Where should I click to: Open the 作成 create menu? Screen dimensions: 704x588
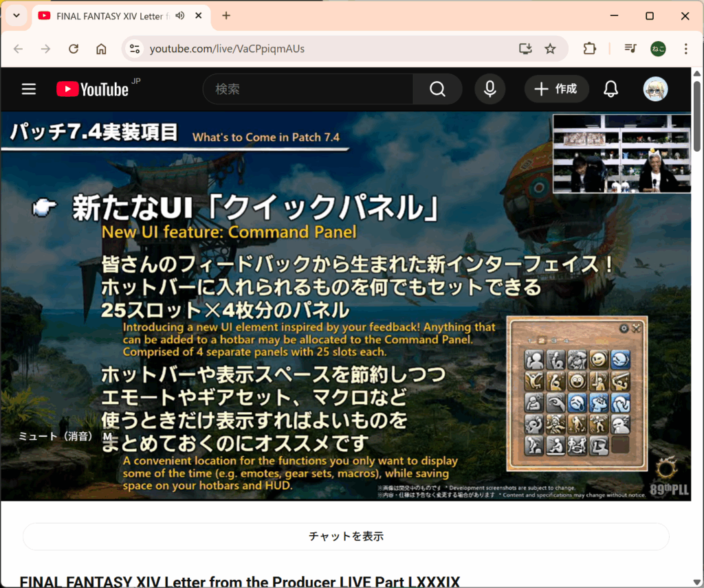pos(557,89)
